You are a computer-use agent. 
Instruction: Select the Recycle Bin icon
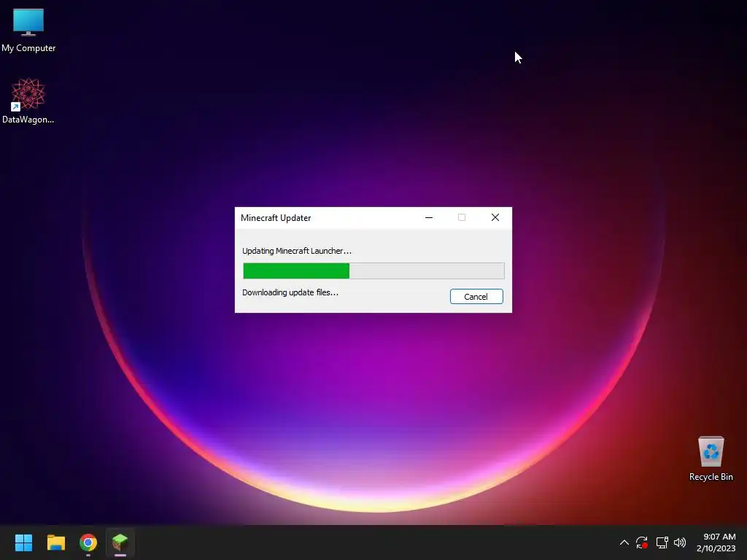(x=711, y=459)
